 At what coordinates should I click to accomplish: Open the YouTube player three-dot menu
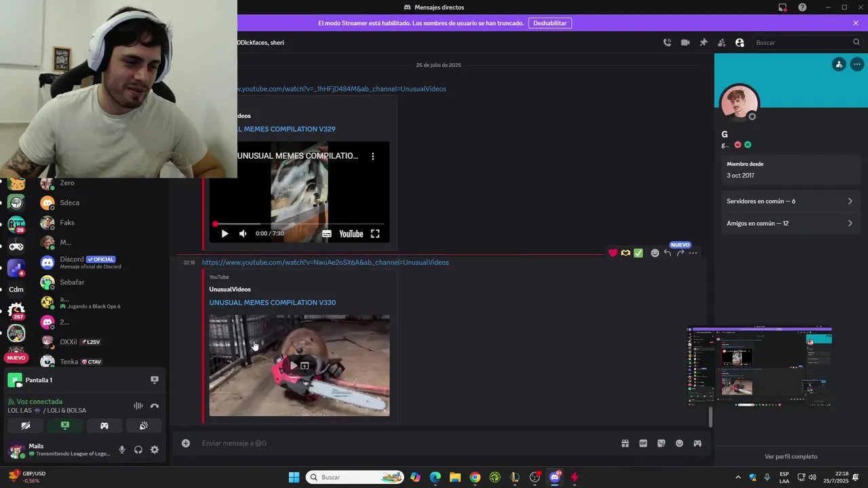point(373,156)
